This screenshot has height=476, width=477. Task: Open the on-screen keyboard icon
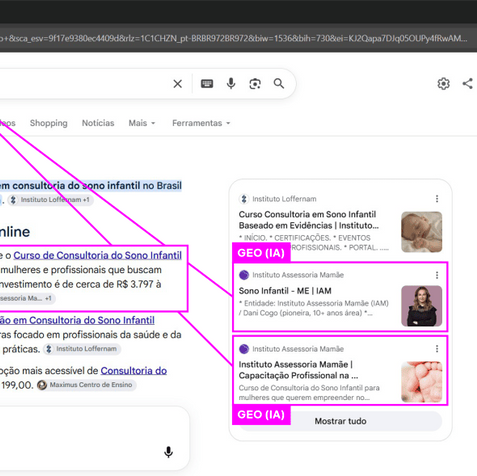click(x=207, y=83)
